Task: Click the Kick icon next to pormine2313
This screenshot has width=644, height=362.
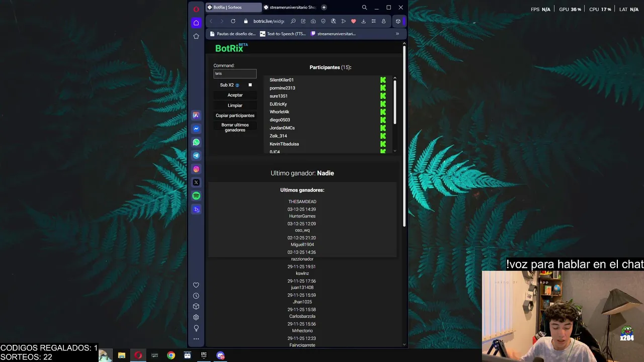Action: (x=383, y=88)
